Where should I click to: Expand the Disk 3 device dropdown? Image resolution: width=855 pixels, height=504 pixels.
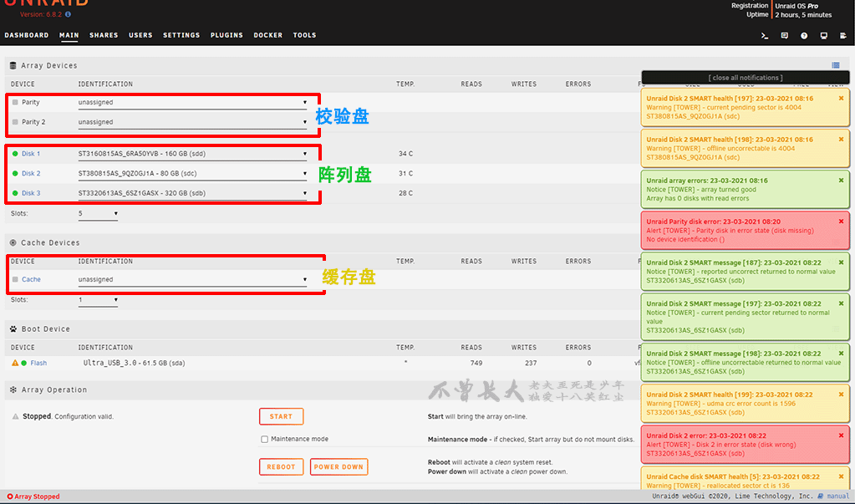pyautogui.click(x=192, y=193)
